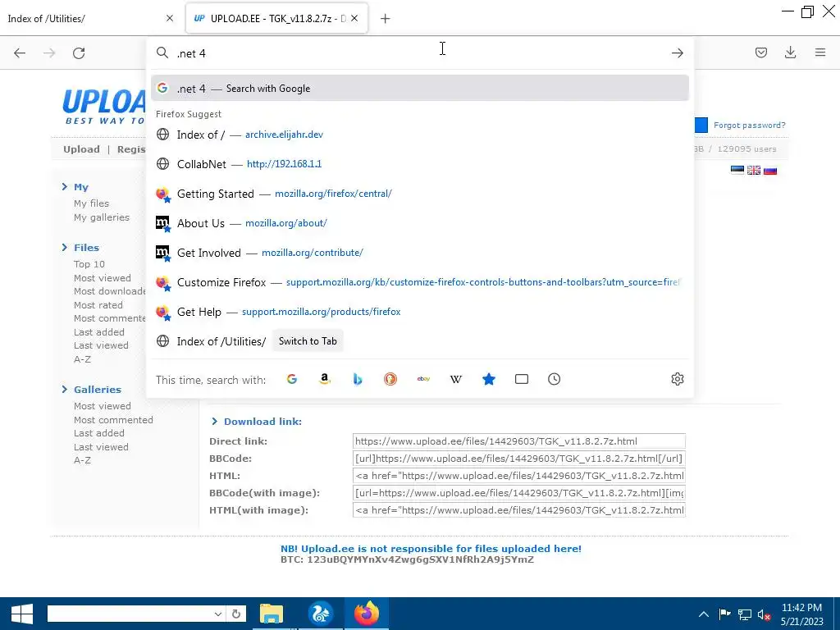Go back using the back arrow
The width and height of the screenshot is (840, 630).
(x=20, y=53)
